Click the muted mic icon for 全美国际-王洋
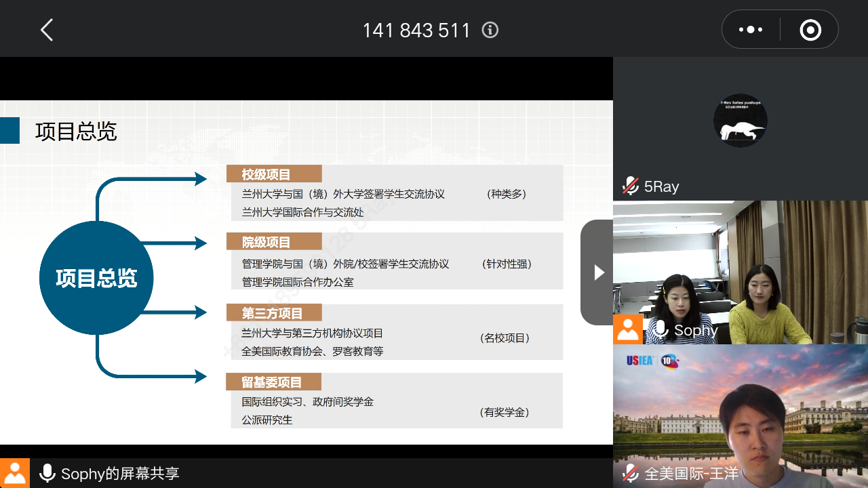The image size is (868, 488). pyautogui.click(x=631, y=473)
